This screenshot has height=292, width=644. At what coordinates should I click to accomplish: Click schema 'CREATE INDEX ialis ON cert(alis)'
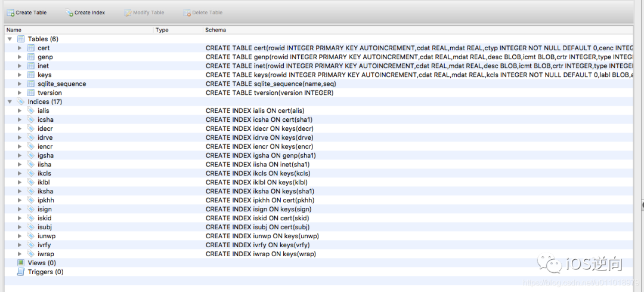(x=255, y=110)
